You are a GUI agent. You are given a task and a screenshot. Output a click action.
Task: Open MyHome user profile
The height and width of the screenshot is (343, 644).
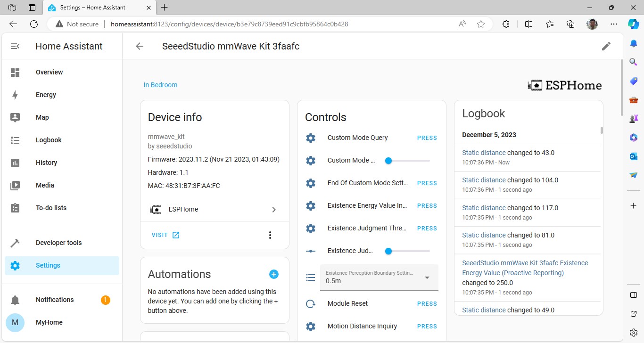(62, 322)
